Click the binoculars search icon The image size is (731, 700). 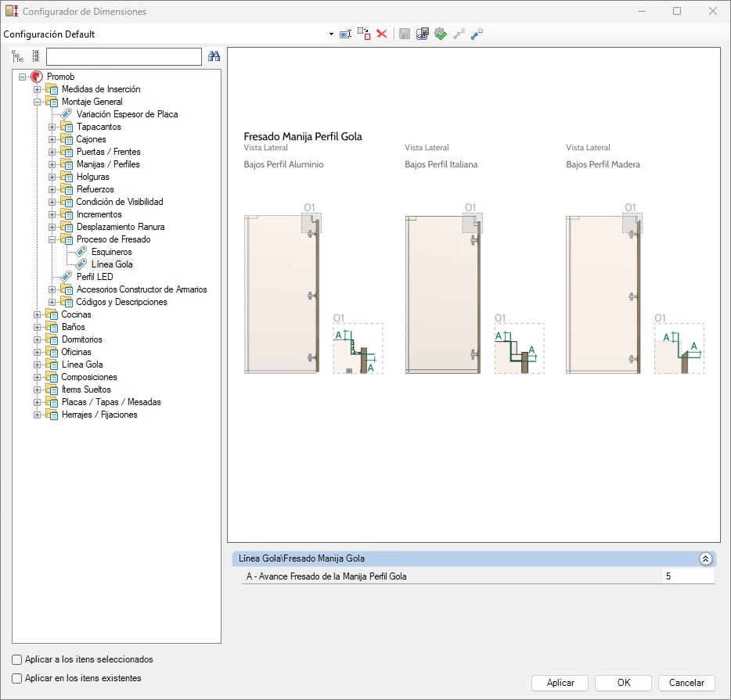[214, 56]
